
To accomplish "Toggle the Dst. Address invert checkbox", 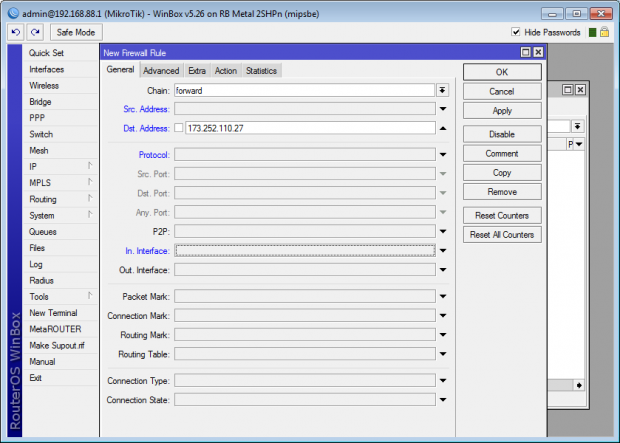I will pyautogui.click(x=179, y=128).
